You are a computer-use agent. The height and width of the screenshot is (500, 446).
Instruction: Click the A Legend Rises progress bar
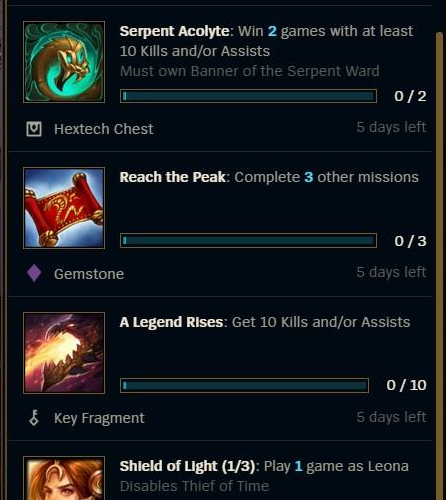click(x=244, y=385)
